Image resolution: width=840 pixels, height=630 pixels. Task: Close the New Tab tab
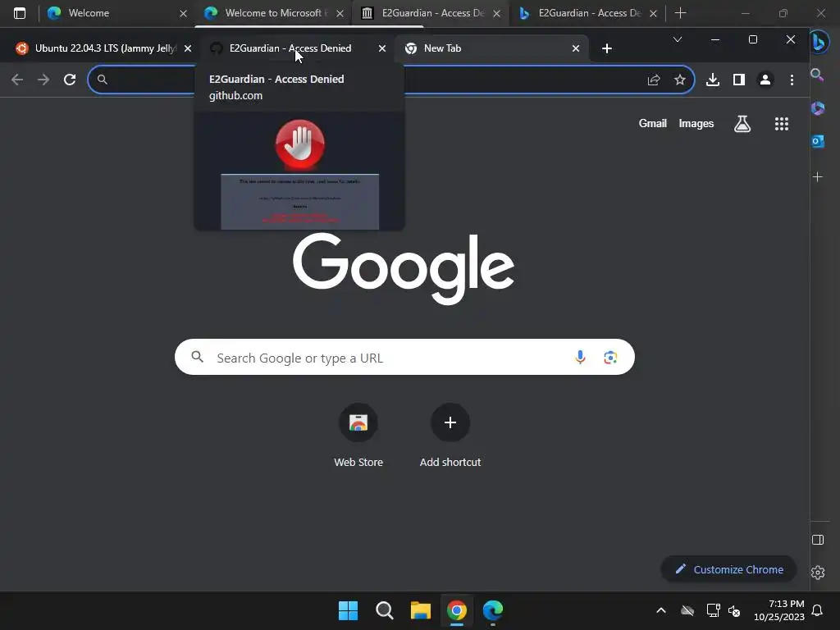[575, 48]
